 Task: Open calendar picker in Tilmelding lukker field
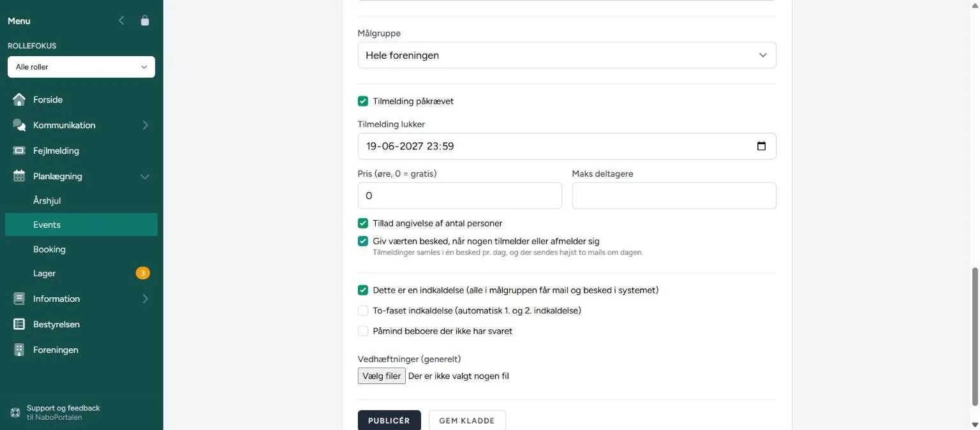(761, 146)
